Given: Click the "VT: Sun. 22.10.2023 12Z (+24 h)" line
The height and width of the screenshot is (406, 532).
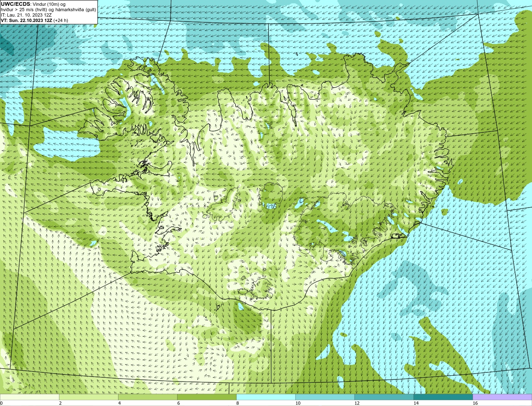Looking at the screenshot, I should (x=34, y=20).
